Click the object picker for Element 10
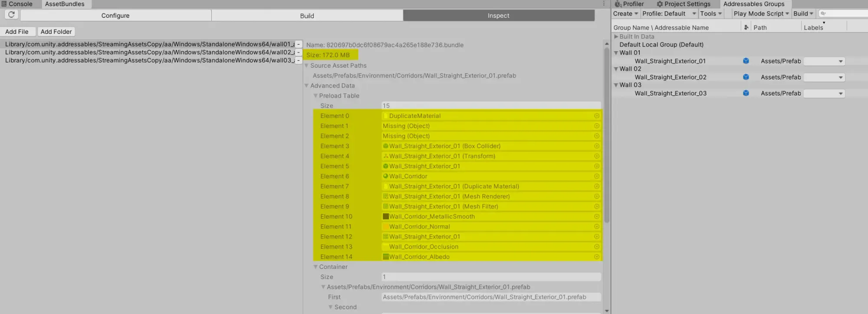 click(x=597, y=216)
